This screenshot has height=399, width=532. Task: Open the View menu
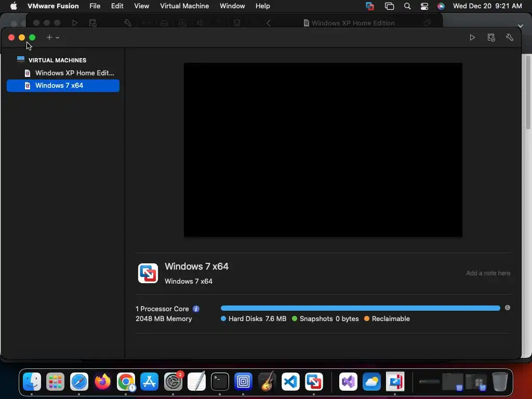(141, 6)
